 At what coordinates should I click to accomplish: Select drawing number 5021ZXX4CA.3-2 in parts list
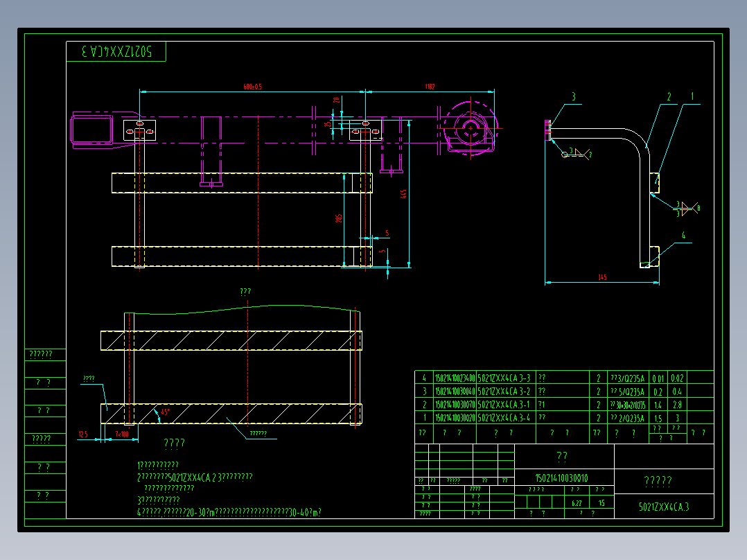504,392
